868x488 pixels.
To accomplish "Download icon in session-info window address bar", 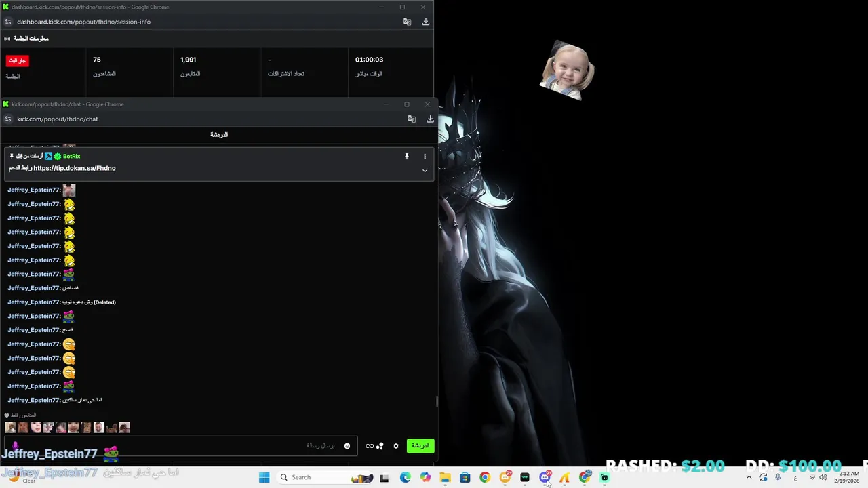I will (426, 22).
